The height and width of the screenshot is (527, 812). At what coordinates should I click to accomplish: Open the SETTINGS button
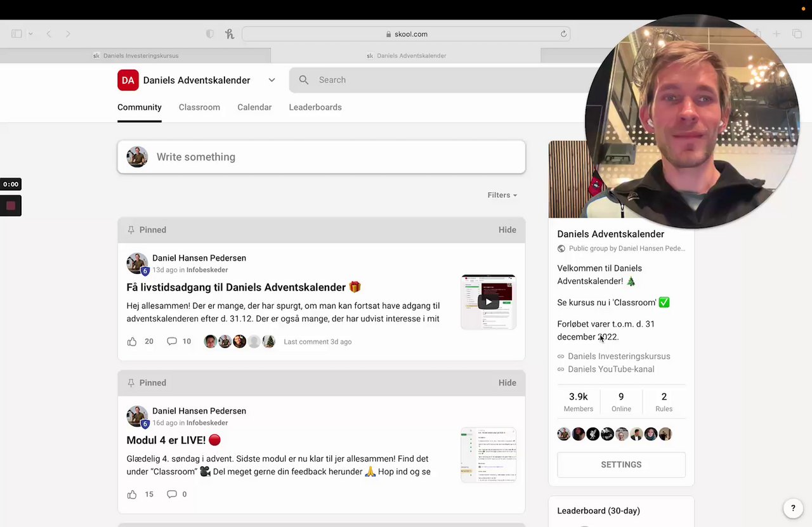(621, 465)
